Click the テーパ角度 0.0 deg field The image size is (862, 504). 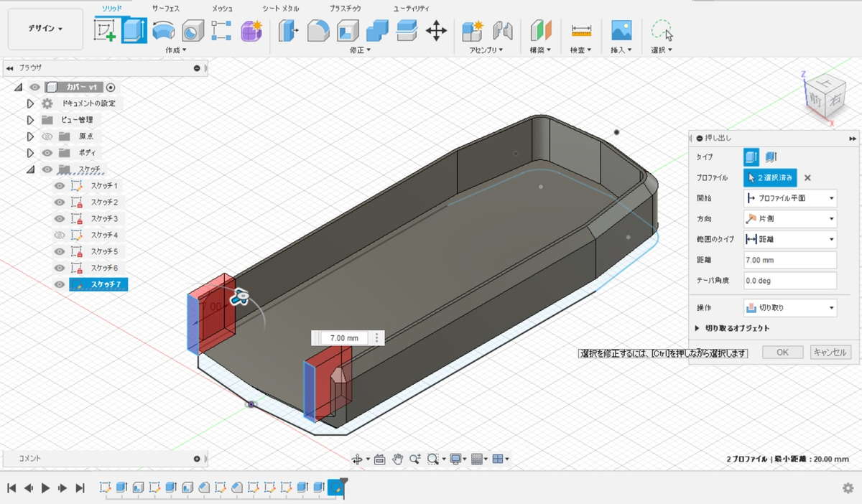(789, 281)
